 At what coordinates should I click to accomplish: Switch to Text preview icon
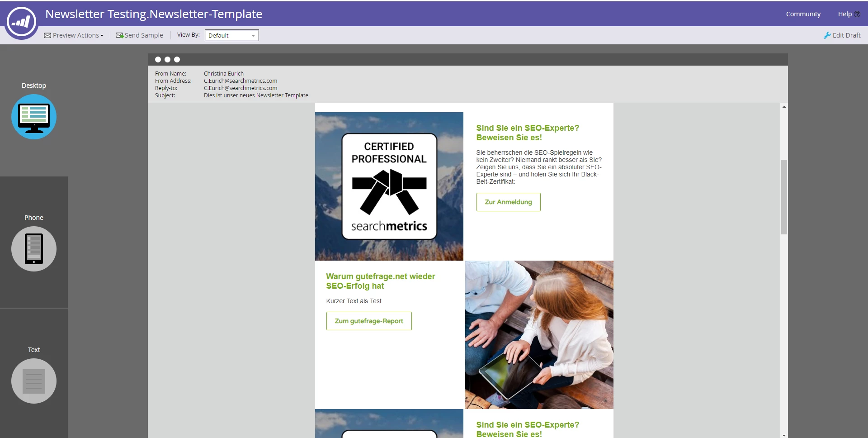pyautogui.click(x=34, y=381)
